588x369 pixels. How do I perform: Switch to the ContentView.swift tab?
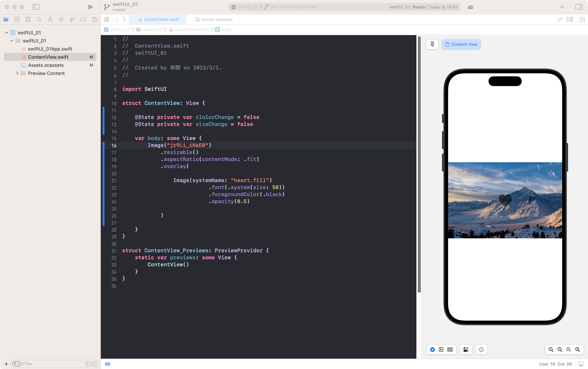[158, 19]
